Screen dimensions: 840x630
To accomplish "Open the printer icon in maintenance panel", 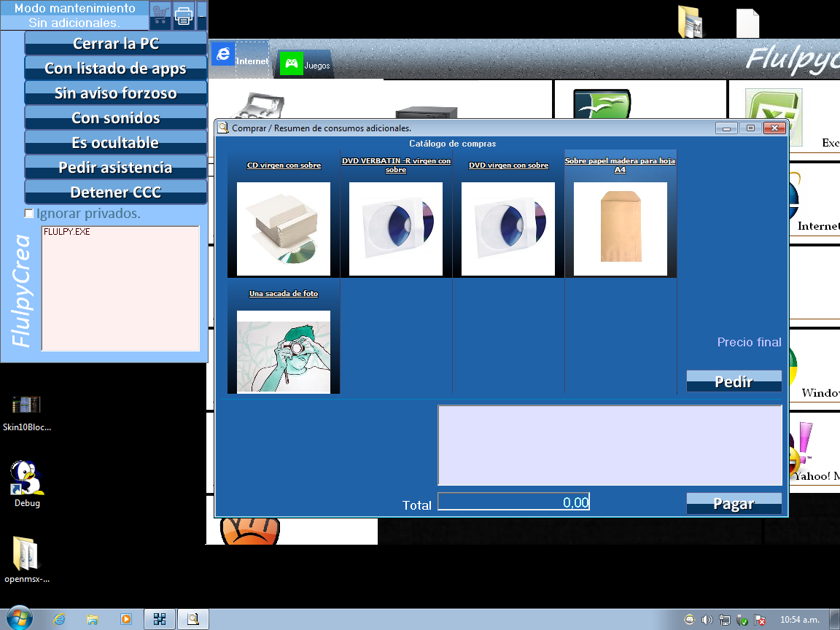I will click(x=184, y=15).
